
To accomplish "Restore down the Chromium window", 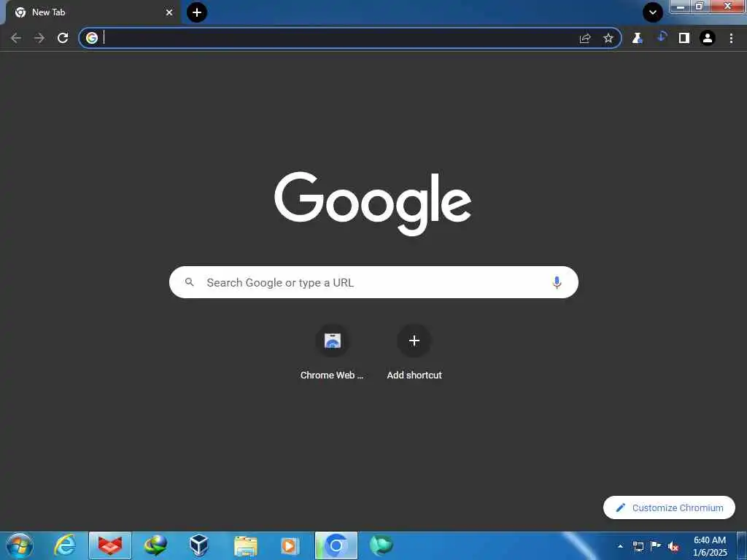I will click(700, 7).
